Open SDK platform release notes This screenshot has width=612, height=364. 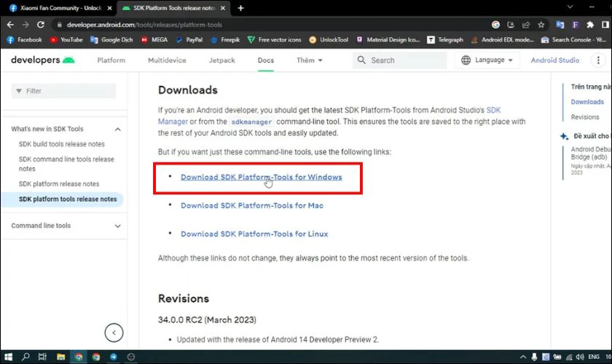click(x=59, y=183)
